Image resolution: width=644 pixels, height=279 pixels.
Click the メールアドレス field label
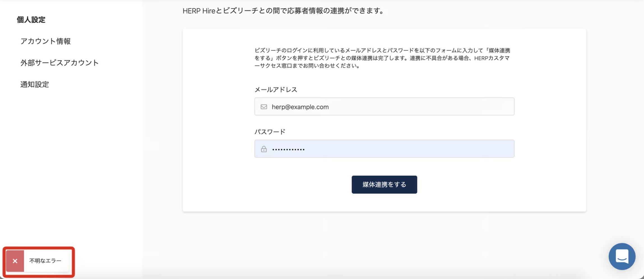275,90
